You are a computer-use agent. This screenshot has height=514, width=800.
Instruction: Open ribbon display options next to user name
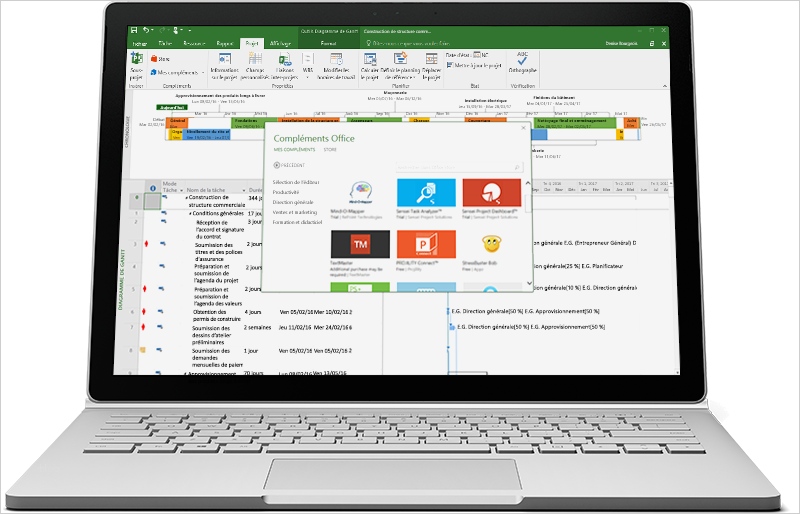pyautogui.click(x=652, y=43)
